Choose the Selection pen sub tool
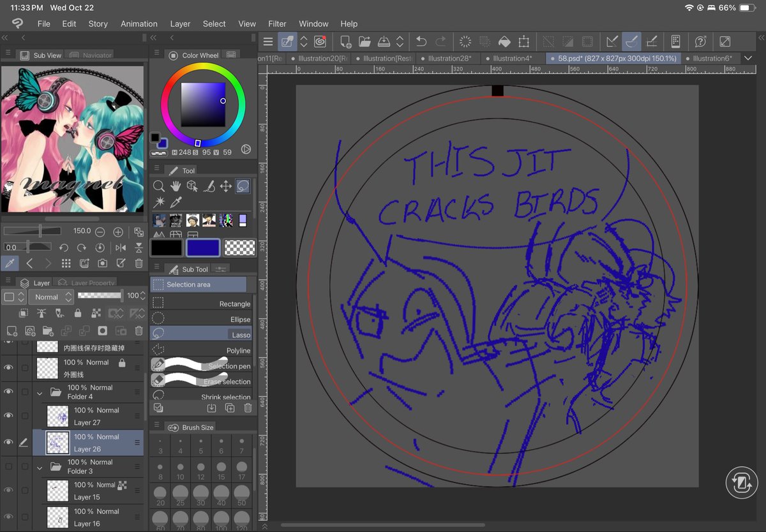 (202, 366)
